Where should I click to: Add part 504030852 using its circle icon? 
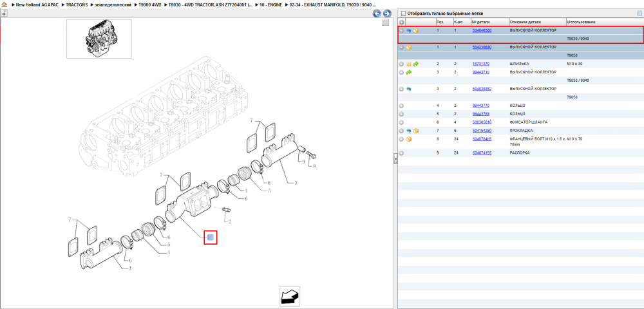click(402, 89)
